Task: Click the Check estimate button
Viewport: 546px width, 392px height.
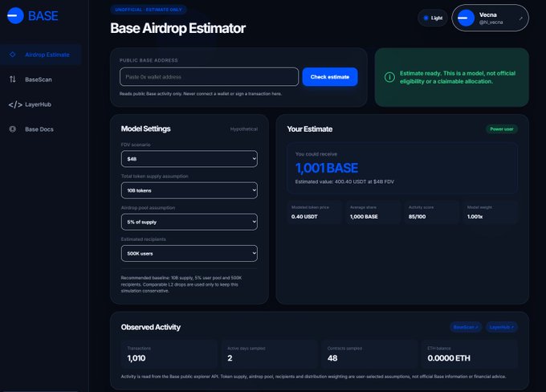Action: click(x=330, y=76)
